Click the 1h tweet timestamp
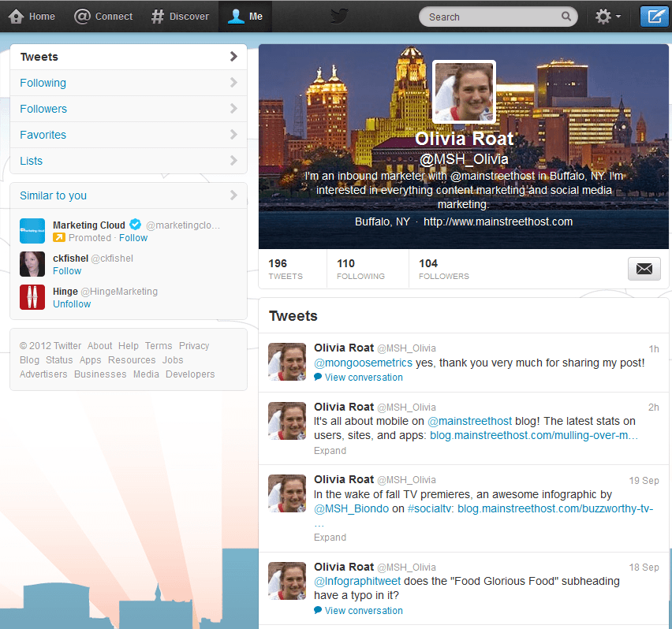Image resolution: width=672 pixels, height=629 pixels. click(x=654, y=349)
